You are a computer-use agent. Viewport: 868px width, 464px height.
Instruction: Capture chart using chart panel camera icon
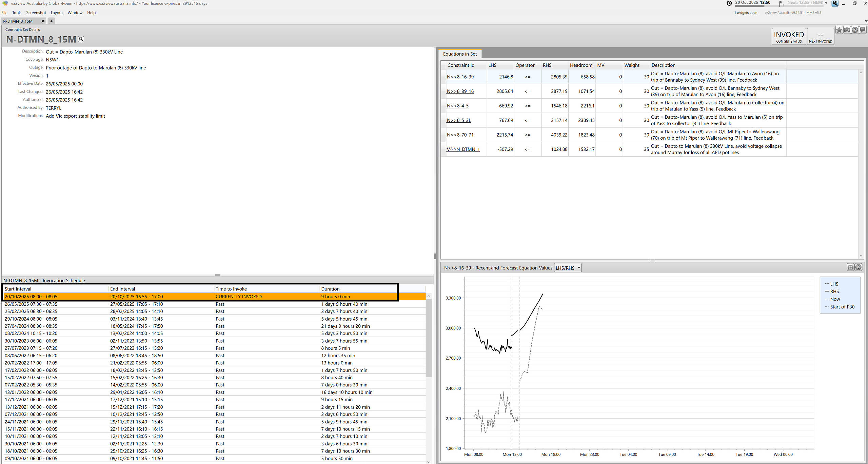tap(850, 267)
